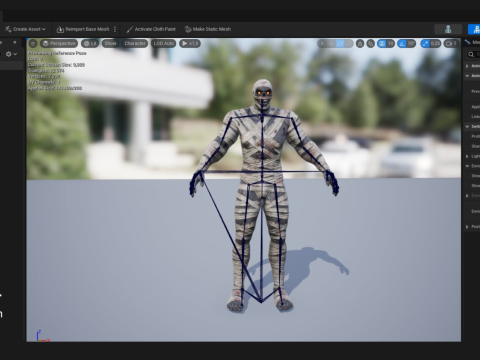Open the Perspective view dropdown
The width and height of the screenshot is (480, 360).
(59, 43)
